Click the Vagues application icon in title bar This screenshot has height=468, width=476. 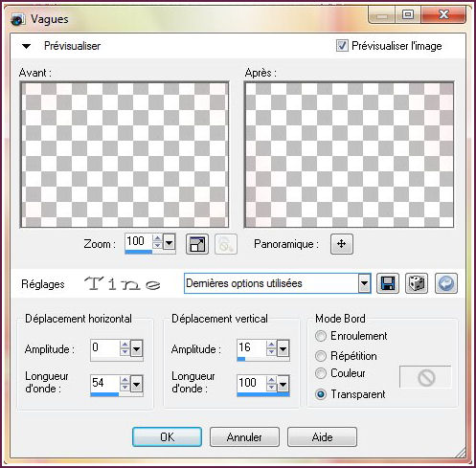click(18, 20)
